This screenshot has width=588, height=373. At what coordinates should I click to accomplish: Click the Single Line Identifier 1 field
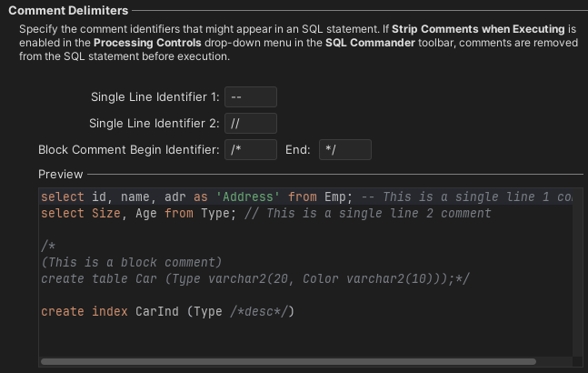coord(250,97)
